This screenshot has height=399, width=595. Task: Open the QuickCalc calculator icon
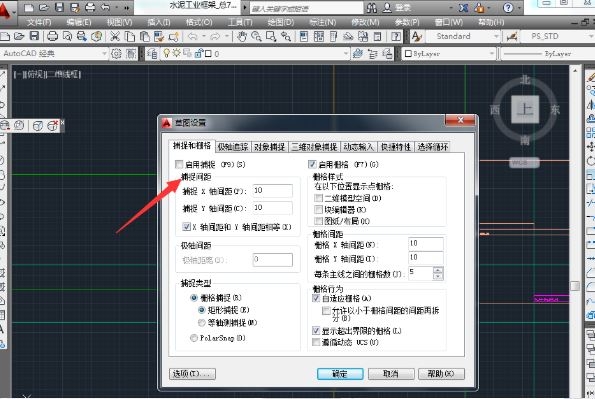click(x=378, y=36)
